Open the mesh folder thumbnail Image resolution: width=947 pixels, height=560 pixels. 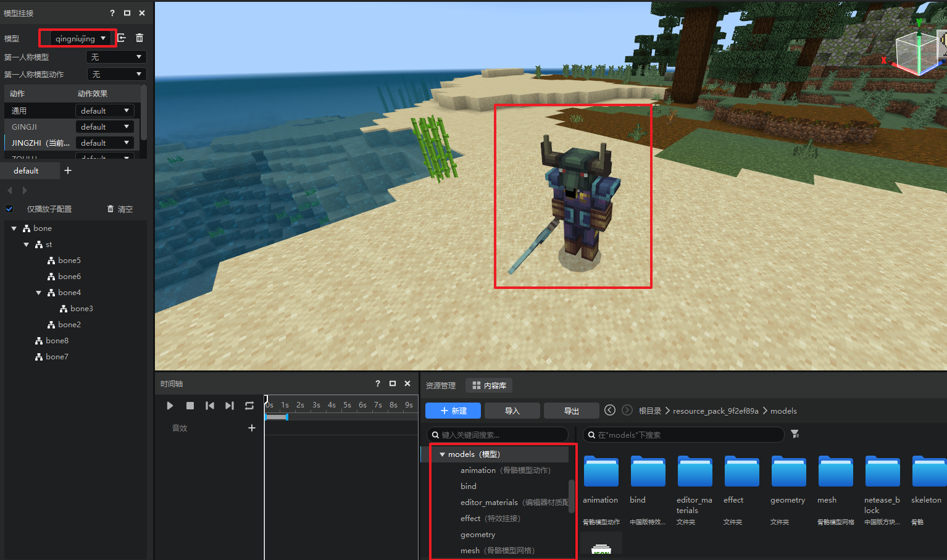[835, 472]
